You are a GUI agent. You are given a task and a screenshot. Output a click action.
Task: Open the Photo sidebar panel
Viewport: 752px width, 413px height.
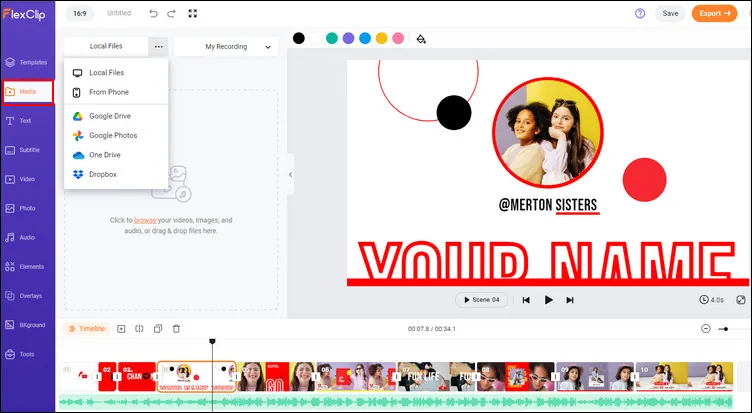[x=21, y=209]
